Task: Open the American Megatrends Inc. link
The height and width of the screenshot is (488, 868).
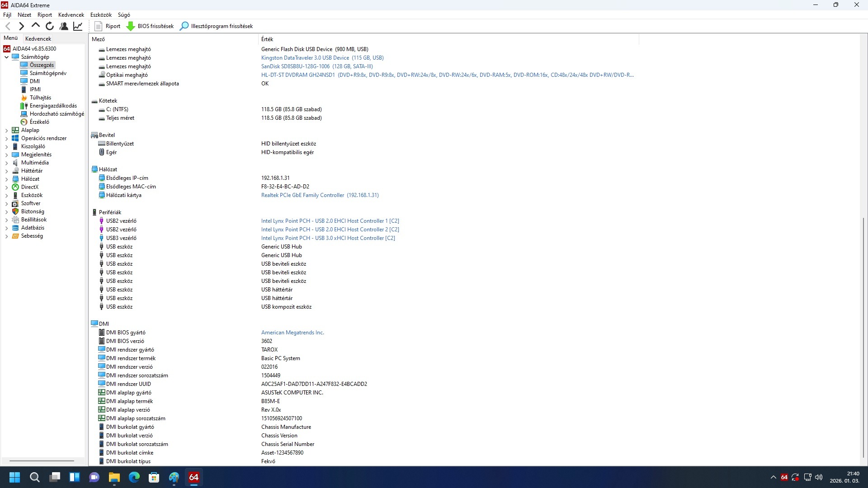Action: coord(292,333)
